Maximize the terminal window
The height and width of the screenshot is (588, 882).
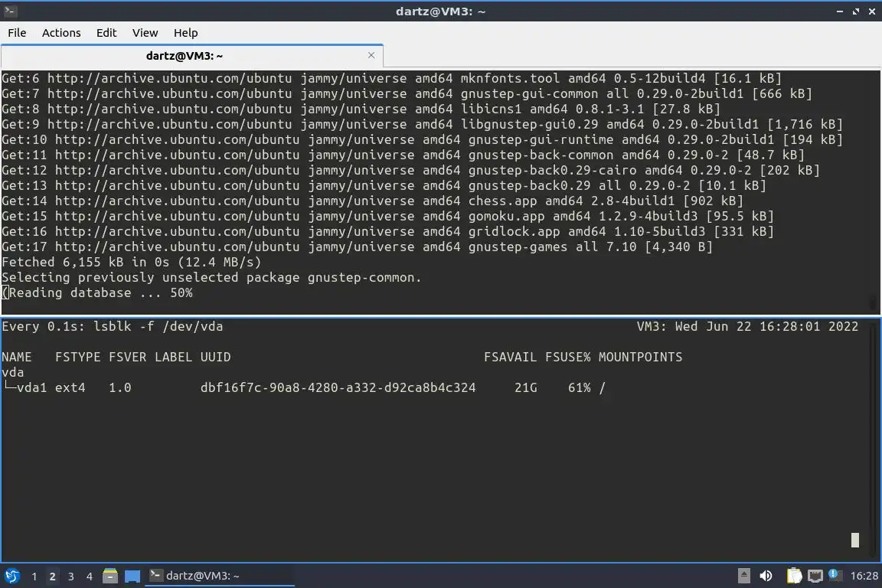point(856,11)
